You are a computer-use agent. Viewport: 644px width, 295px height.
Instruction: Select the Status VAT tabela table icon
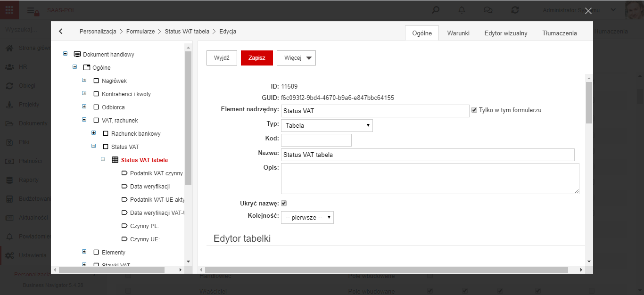tap(115, 160)
